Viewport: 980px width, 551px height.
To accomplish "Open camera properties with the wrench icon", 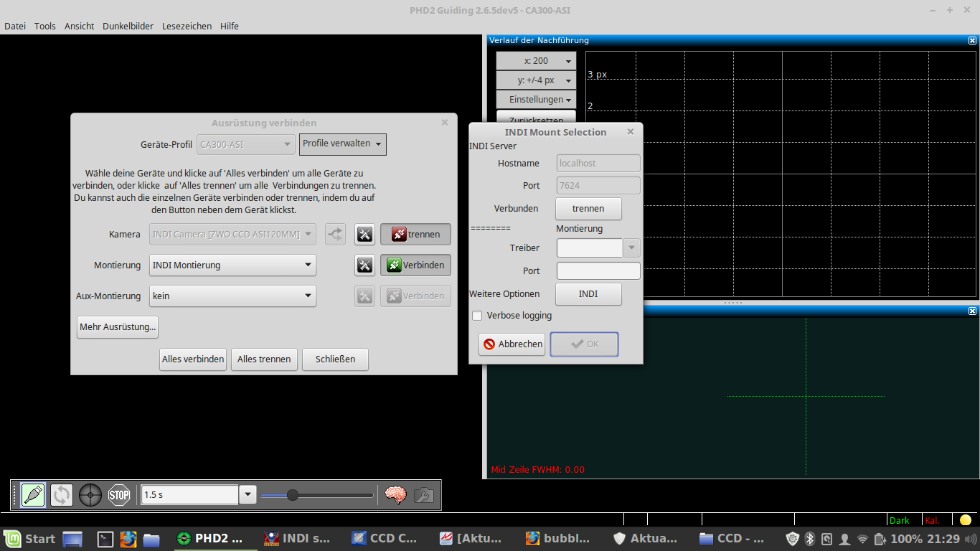I will [423, 495].
